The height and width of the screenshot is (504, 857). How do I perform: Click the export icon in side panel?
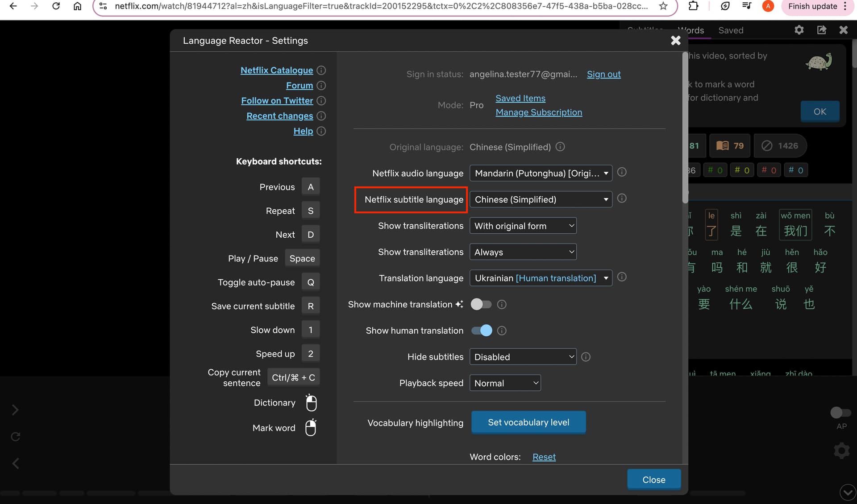(822, 30)
